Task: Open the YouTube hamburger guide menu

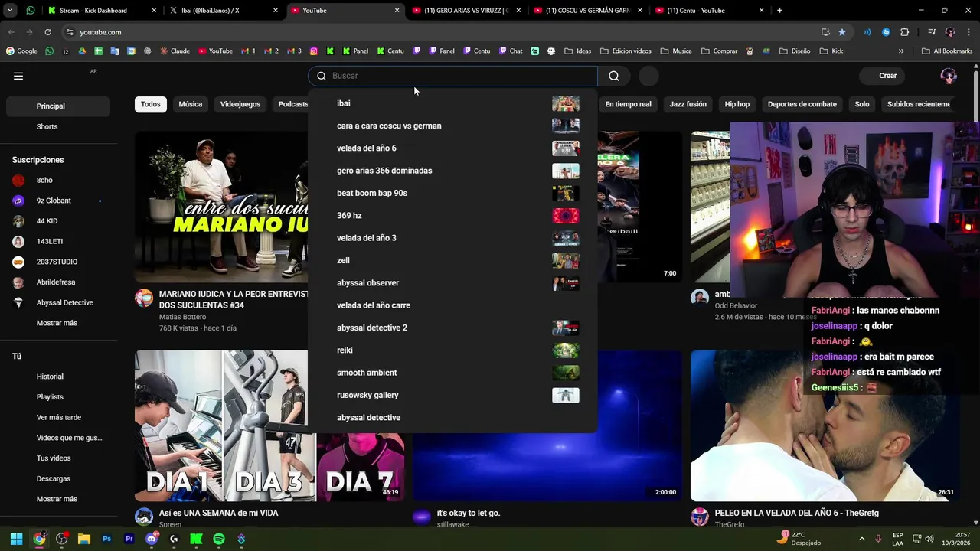Action: pyautogui.click(x=18, y=76)
